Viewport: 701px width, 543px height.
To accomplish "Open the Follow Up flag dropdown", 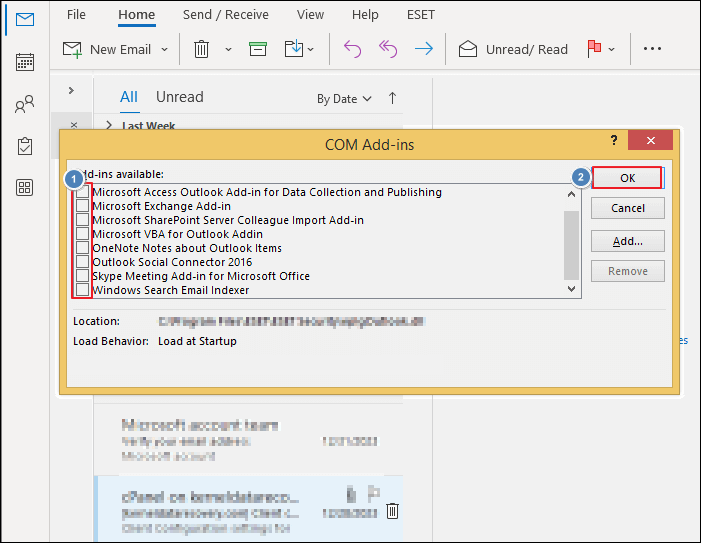I will pyautogui.click(x=612, y=50).
